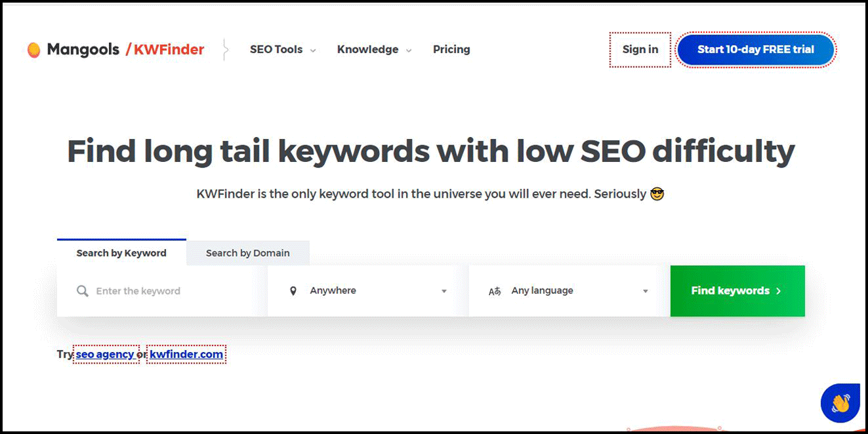Try the kwfinder.com example link

click(186, 355)
